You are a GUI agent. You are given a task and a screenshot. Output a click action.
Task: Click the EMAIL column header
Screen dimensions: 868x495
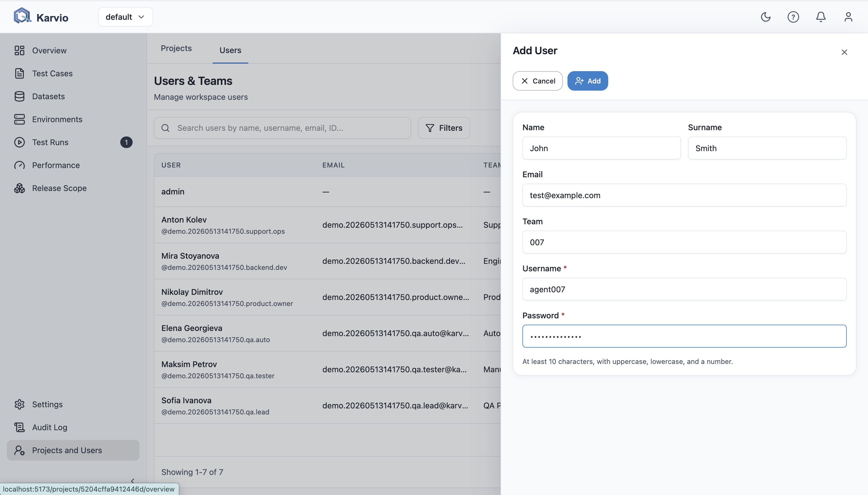tap(334, 165)
